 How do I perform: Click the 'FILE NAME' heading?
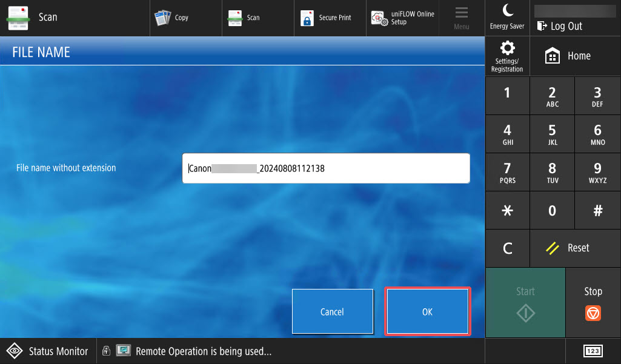[41, 52]
